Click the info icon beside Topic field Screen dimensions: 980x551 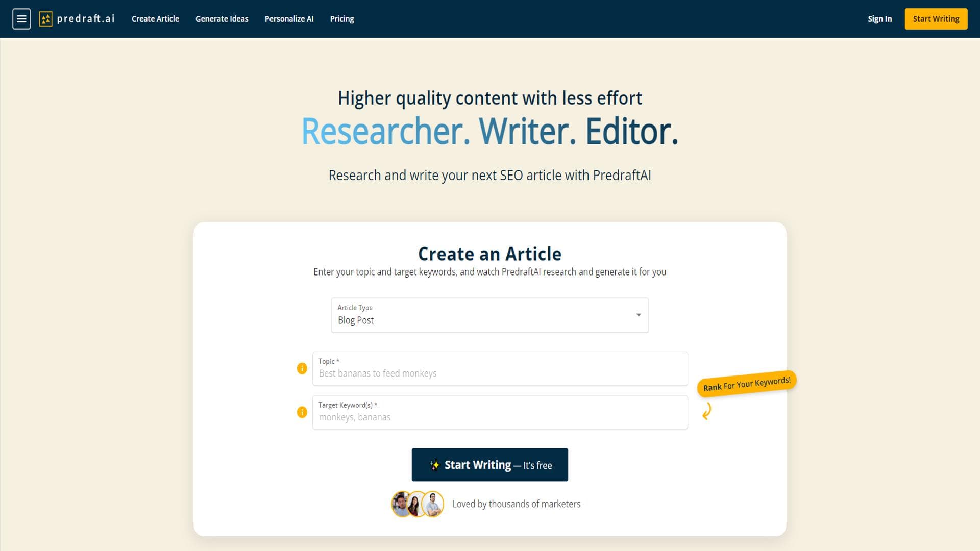[302, 368]
